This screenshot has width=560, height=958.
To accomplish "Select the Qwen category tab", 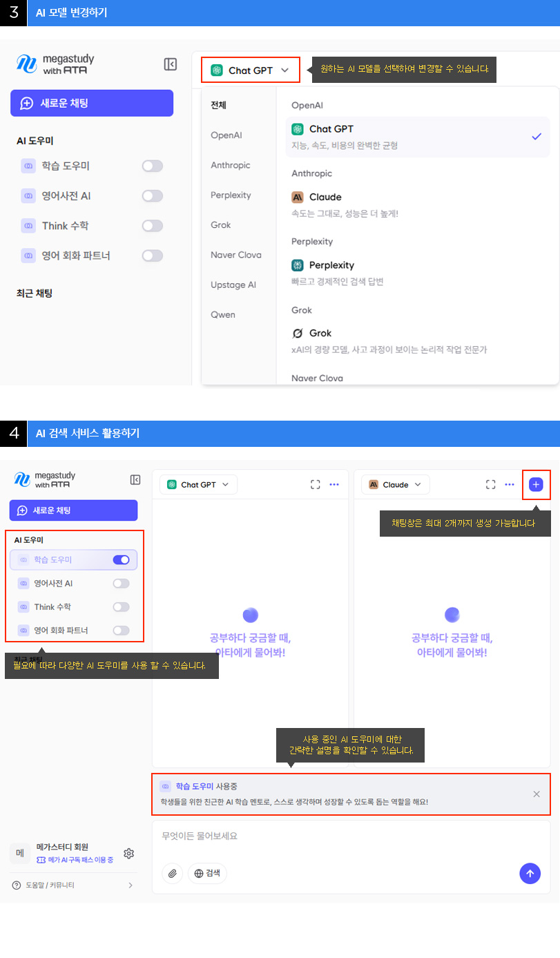I will tap(223, 315).
